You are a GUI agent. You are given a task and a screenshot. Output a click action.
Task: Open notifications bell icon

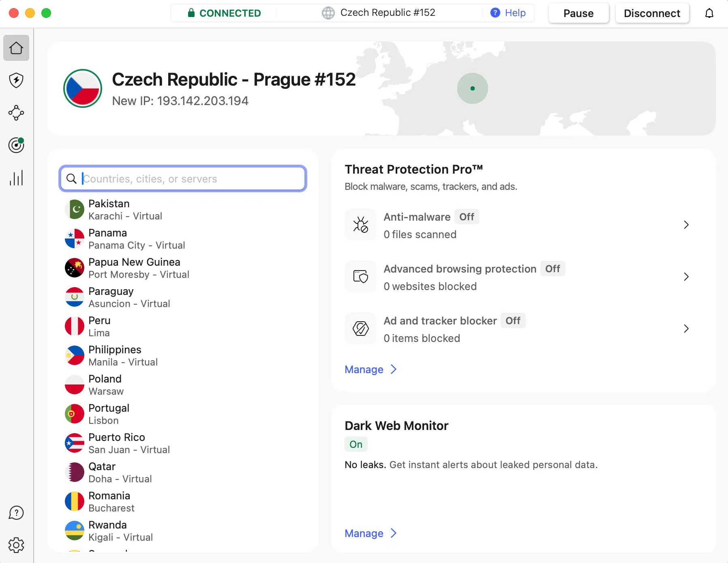[x=709, y=13]
